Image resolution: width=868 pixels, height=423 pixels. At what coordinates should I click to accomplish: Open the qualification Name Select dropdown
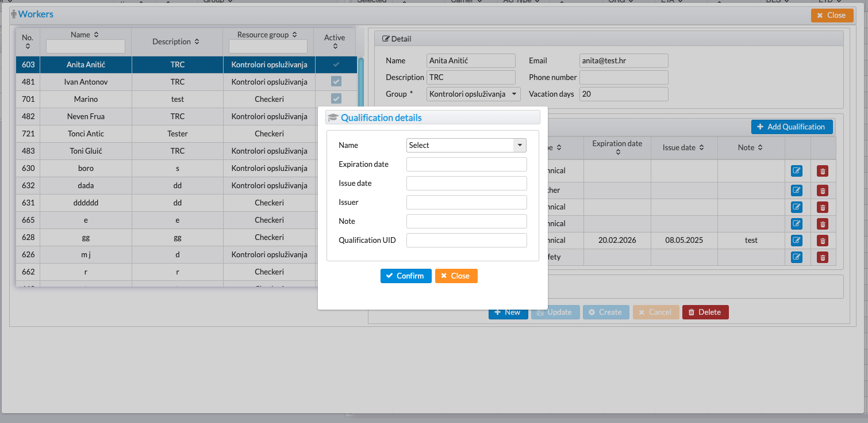[466, 146]
